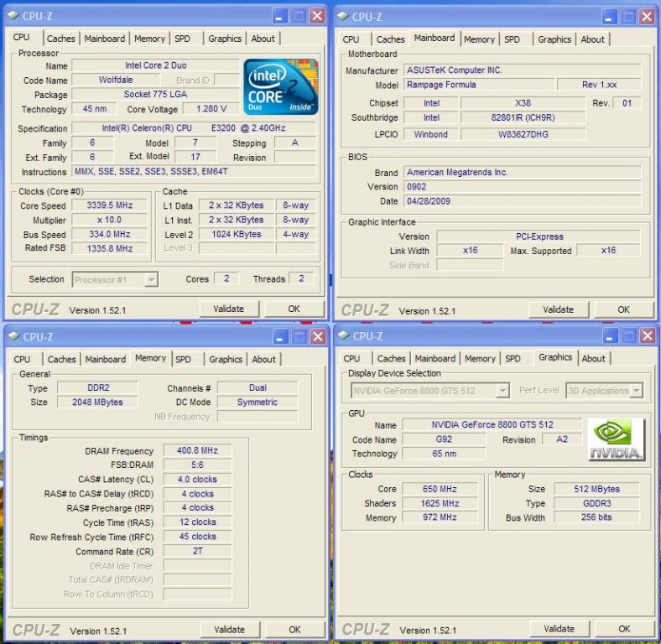Switch to CPU tab in Memory window
This screenshot has height=644, width=661.
tap(22, 359)
